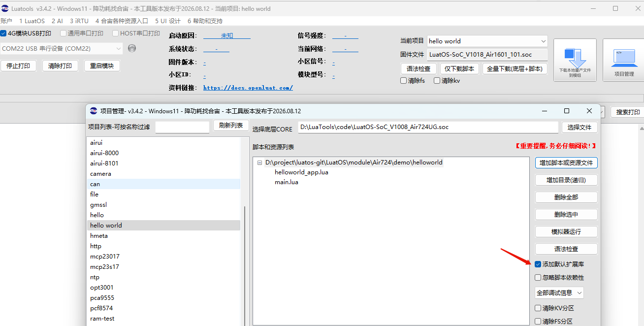Open the 4 合宙各种资源入口 menu

point(122,21)
